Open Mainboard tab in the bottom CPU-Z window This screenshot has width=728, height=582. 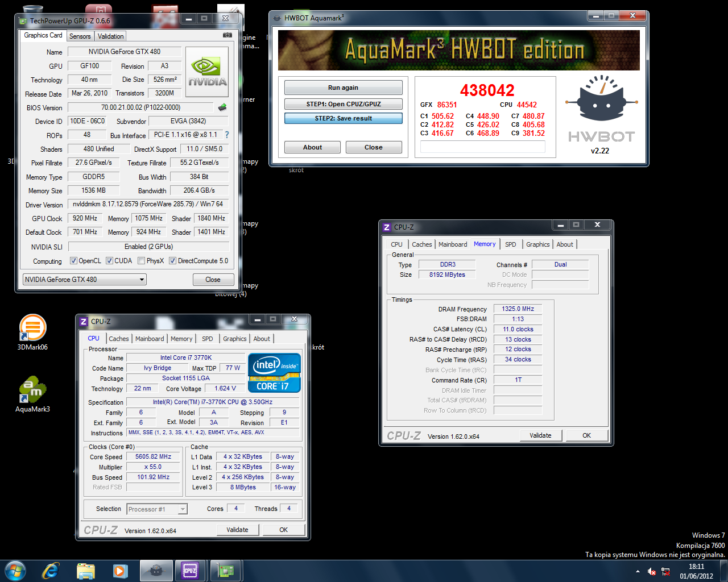[150, 339]
